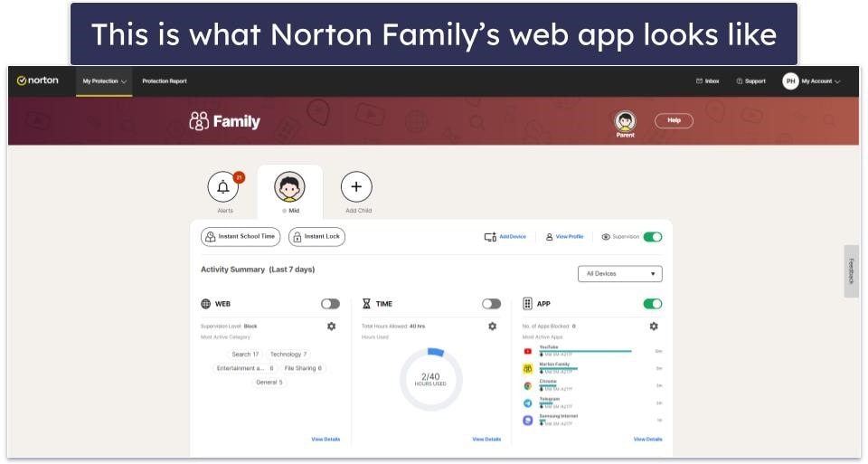This screenshot has height=464, width=868.
Task: Click the Activity Summary heading text
Action: pos(258,270)
